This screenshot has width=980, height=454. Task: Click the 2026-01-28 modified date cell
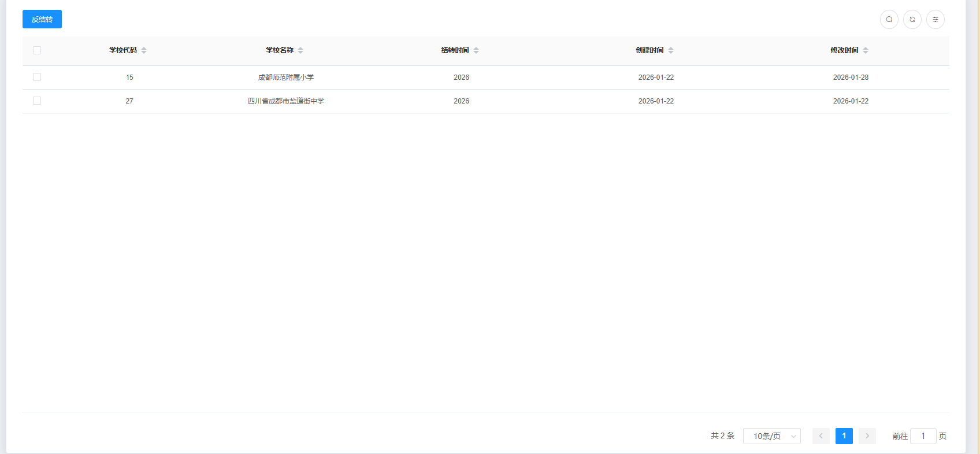coord(851,77)
